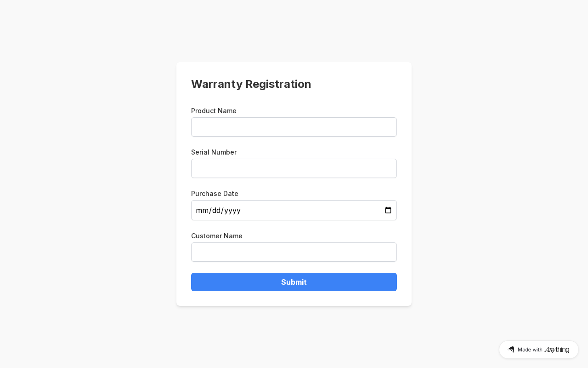This screenshot has height=368, width=588.
Task: Click the Serial Number label
Action: click(214, 152)
